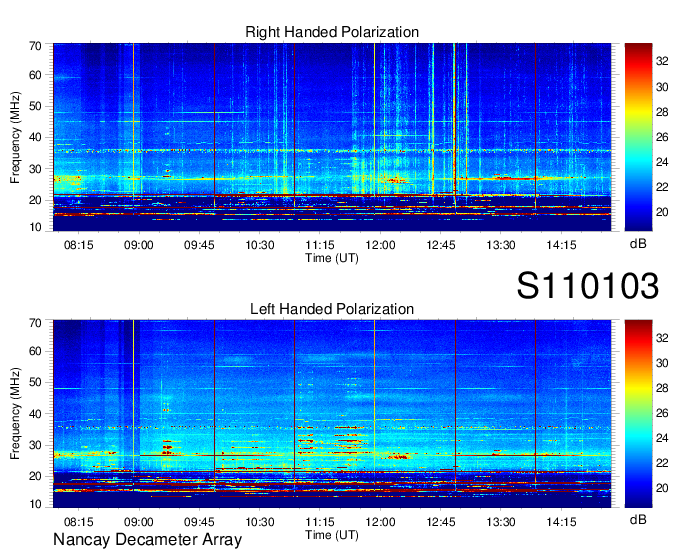Click the upper color bar near 32 dB

click(638, 62)
